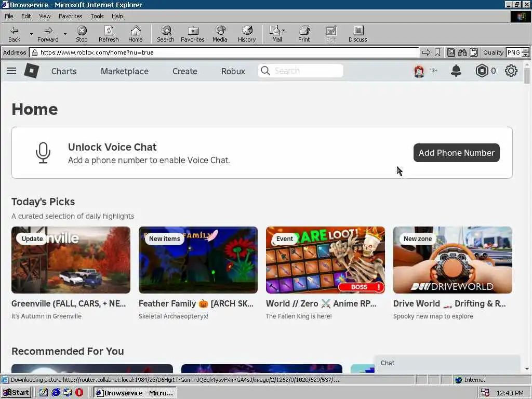Click the binoculars find icon
Viewport: 532px width, 399px height.
point(462,52)
